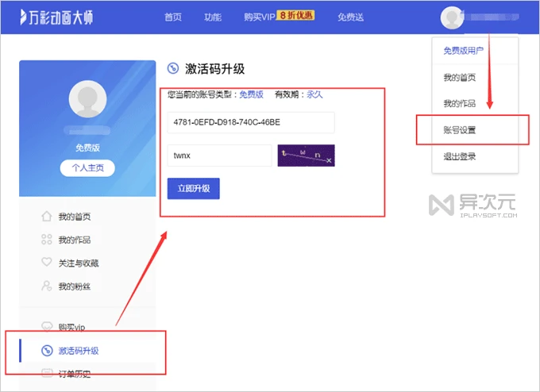Click the sidebar 激活码升级 icon
This screenshot has width=540, height=392.
[47, 351]
